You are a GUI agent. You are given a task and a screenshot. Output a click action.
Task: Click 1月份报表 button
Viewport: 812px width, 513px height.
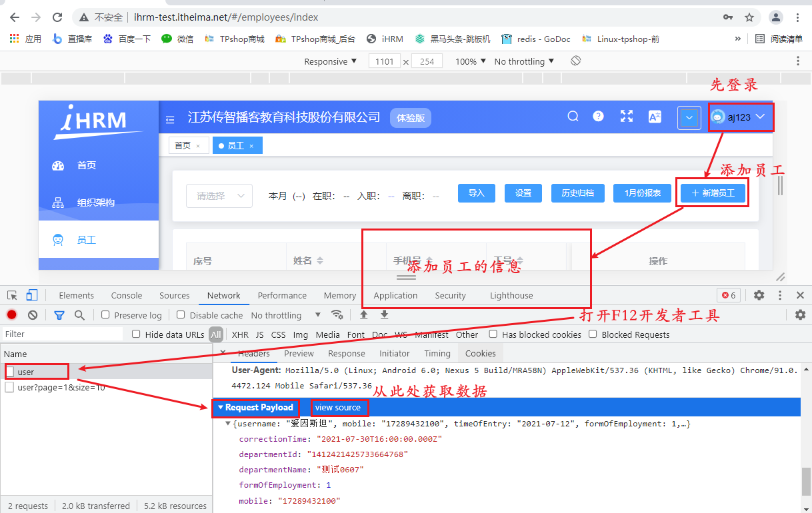coord(643,193)
